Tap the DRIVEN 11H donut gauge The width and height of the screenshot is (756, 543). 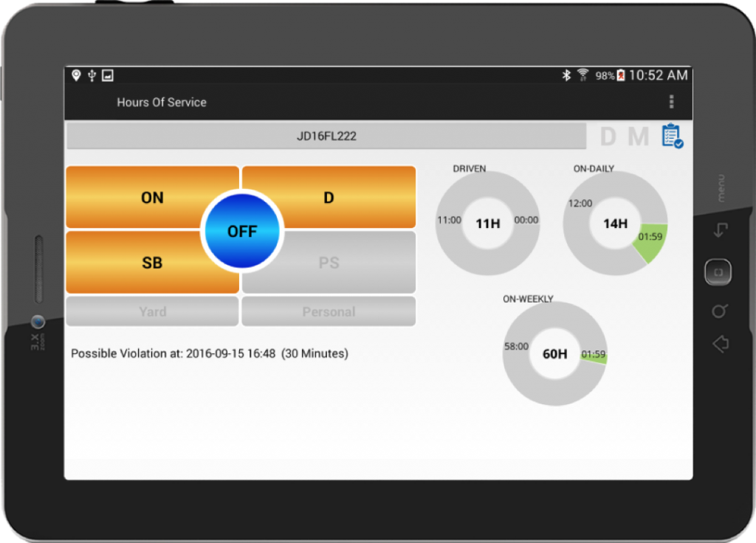click(487, 224)
